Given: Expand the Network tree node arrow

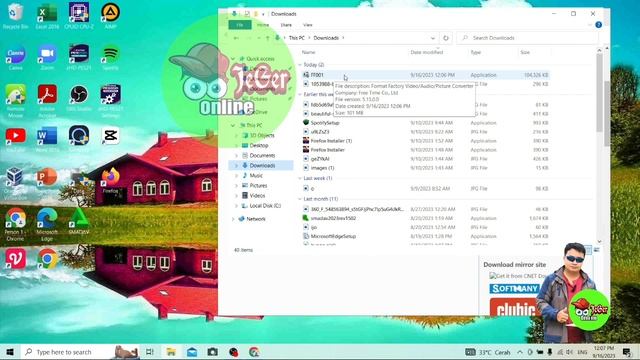Looking at the screenshot, I should 233,219.
